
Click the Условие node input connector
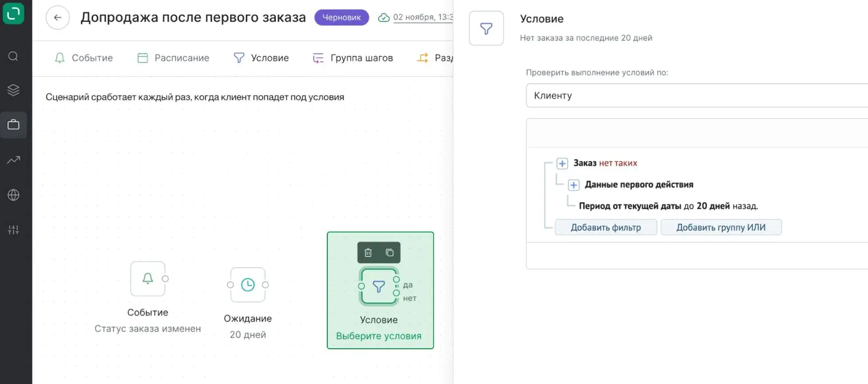(x=362, y=286)
